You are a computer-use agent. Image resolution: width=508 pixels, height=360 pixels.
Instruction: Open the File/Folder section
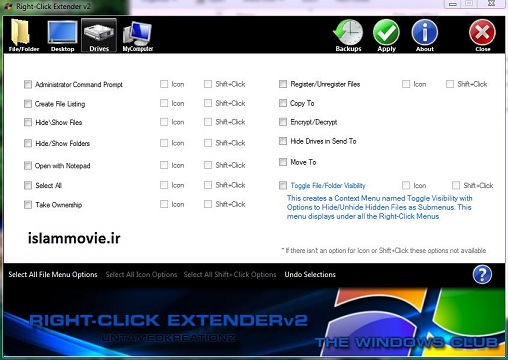[24, 36]
